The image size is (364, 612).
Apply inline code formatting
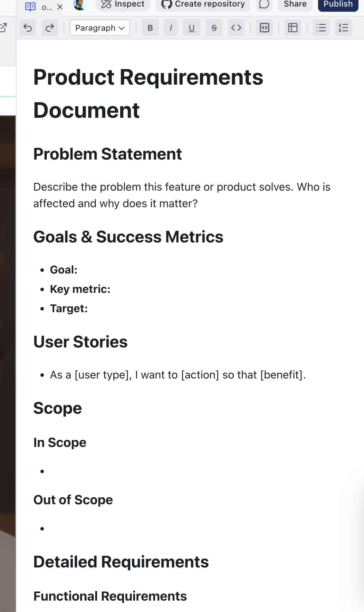point(236,28)
